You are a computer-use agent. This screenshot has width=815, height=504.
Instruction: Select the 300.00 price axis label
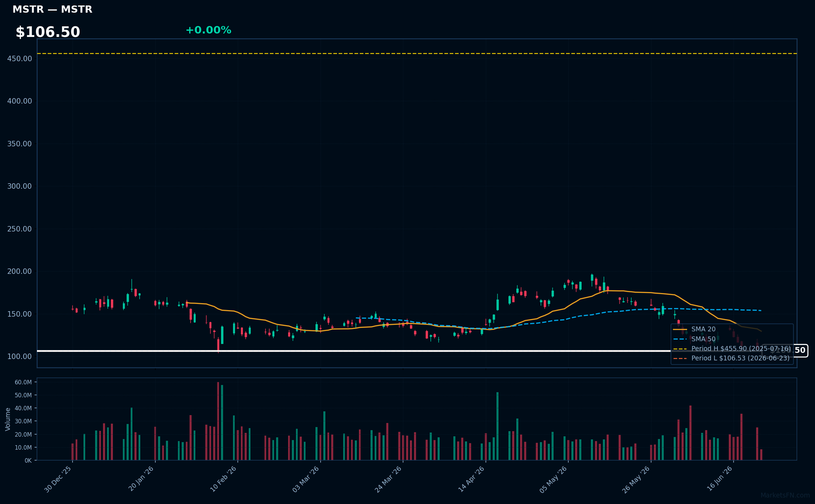pos(20,186)
